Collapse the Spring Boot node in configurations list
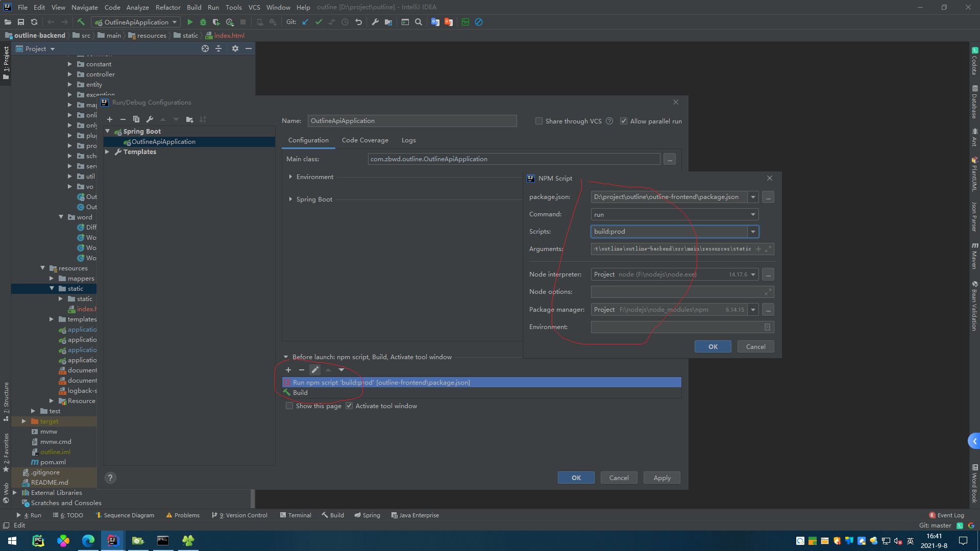Image resolution: width=980 pixels, height=551 pixels. pyautogui.click(x=107, y=131)
